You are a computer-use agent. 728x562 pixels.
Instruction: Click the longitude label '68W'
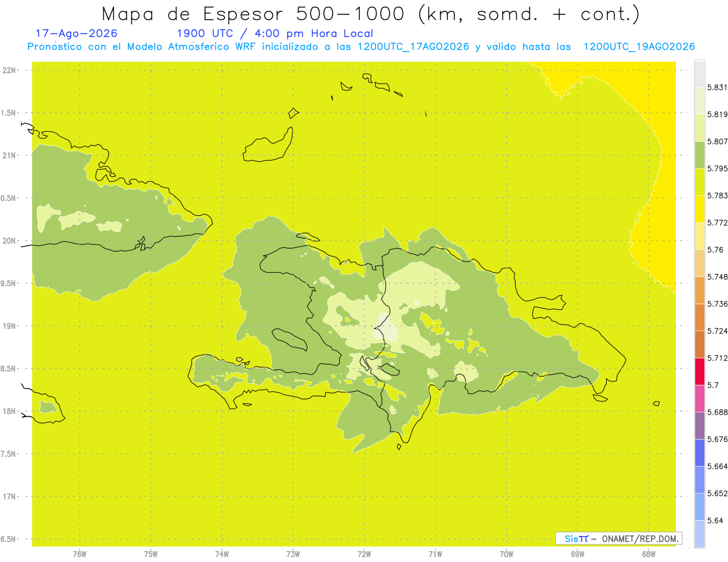click(649, 554)
